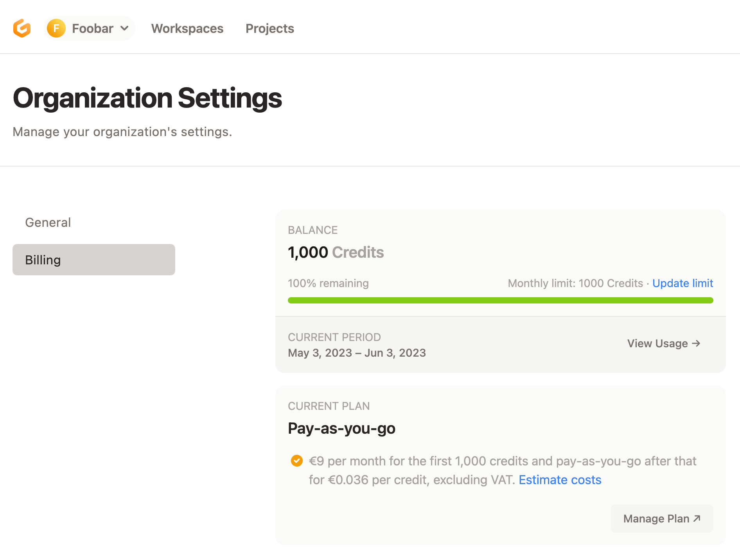This screenshot has width=740, height=560.
Task: Expand the Foobar organization dropdown chevron
Action: click(x=124, y=28)
